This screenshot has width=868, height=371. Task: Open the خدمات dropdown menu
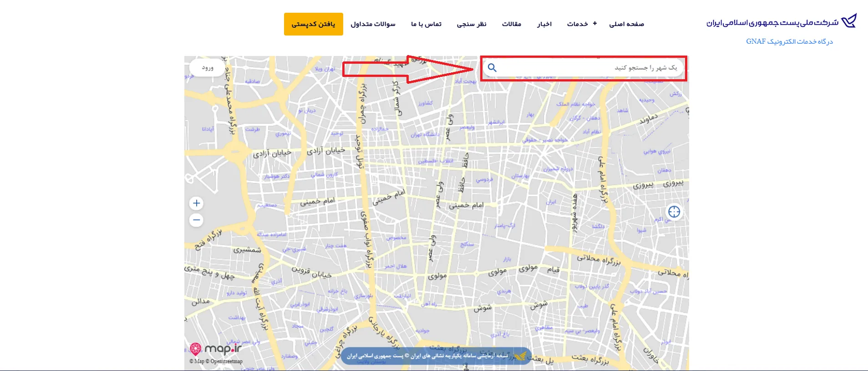tap(577, 24)
